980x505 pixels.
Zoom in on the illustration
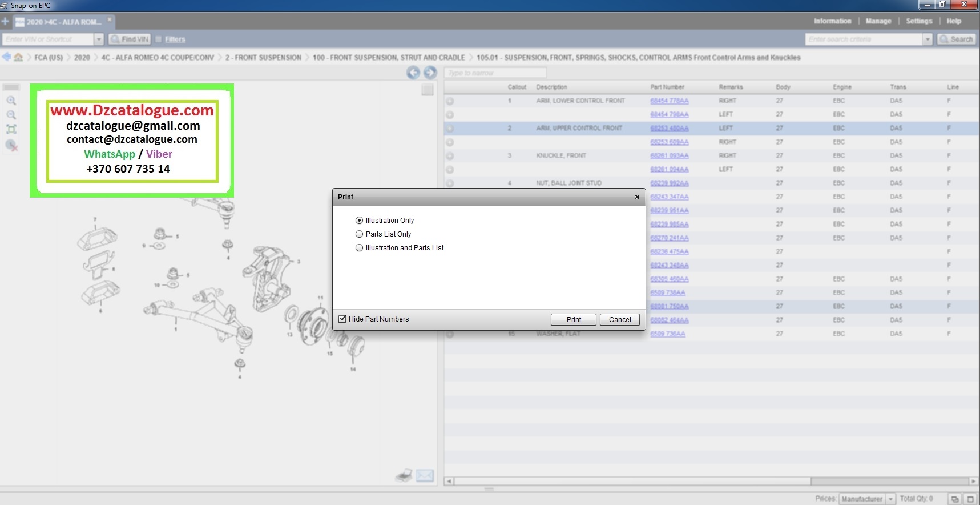click(11, 101)
